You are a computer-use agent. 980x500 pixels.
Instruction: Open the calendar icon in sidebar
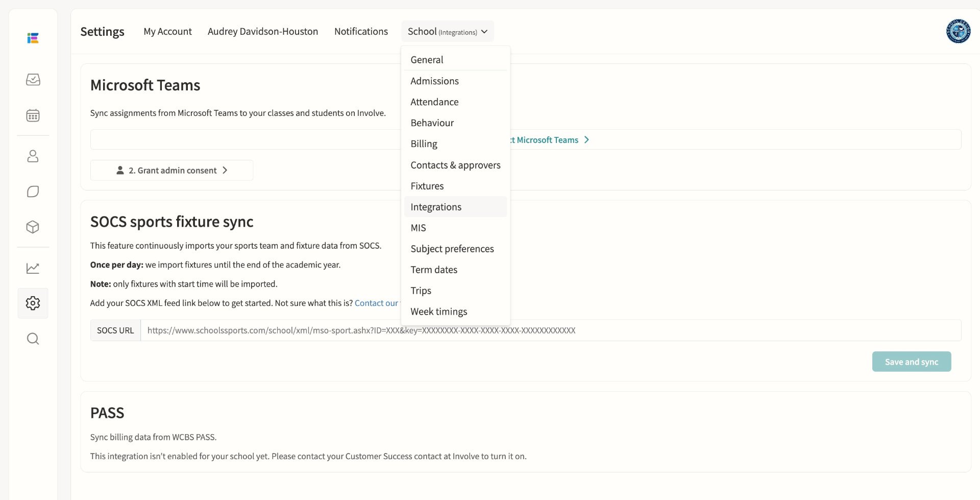tap(33, 115)
